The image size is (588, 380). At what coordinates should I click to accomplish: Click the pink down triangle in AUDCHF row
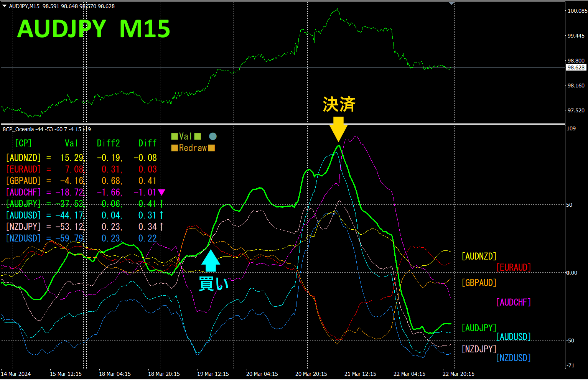pos(162,192)
